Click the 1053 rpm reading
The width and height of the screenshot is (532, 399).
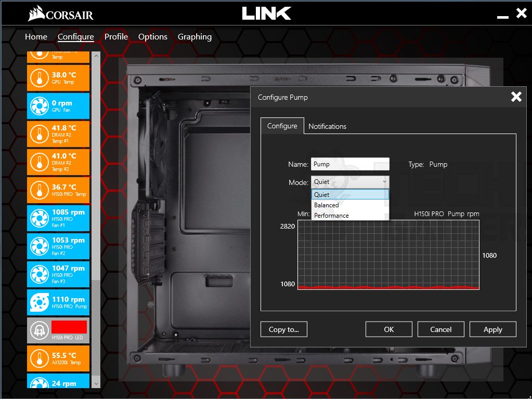click(x=68, y=240)
